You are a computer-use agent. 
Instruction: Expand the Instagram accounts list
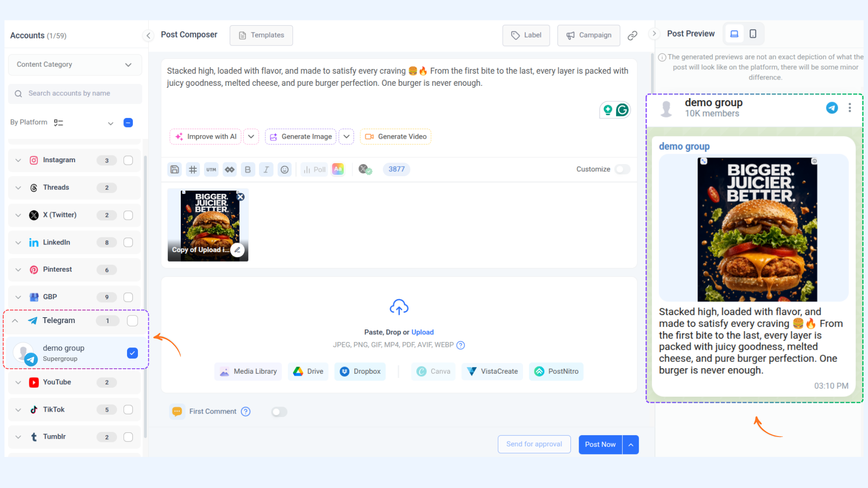(x=18, y=160)
